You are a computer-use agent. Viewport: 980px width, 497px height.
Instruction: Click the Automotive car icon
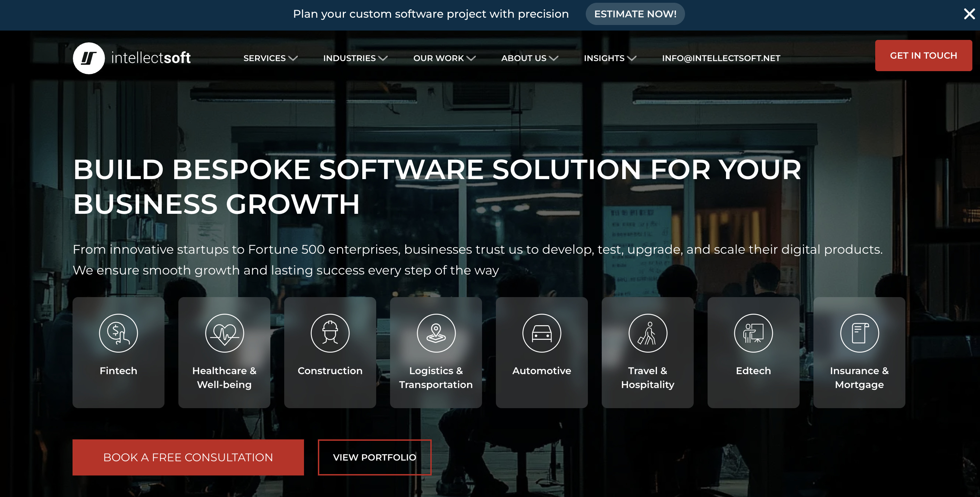point(541,333)
